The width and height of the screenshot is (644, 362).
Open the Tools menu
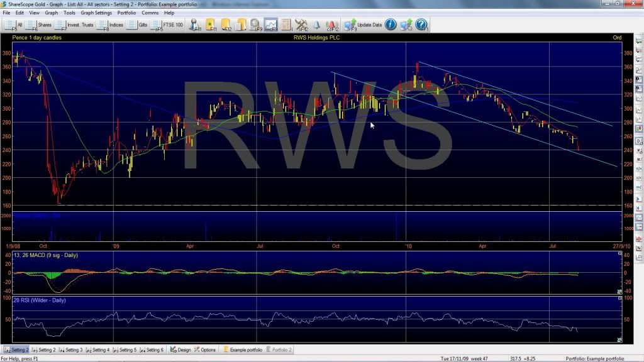69,13
